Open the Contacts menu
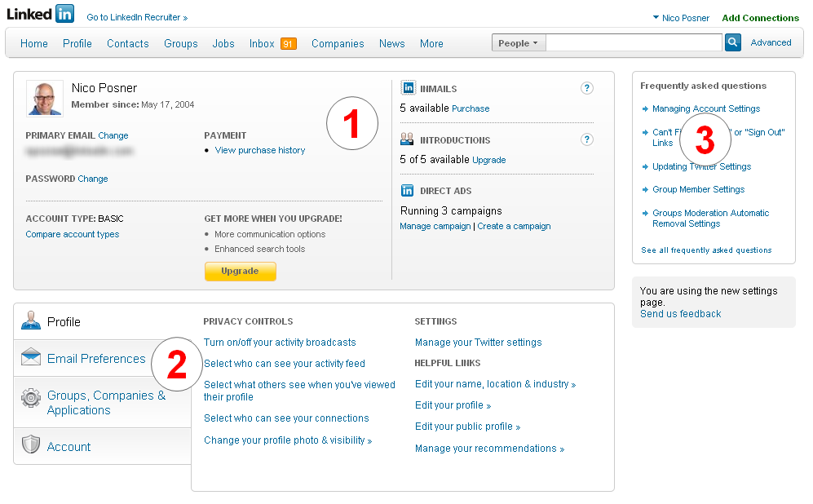The height and width of the screenshot is (504, 813). (x=127, y=43)
